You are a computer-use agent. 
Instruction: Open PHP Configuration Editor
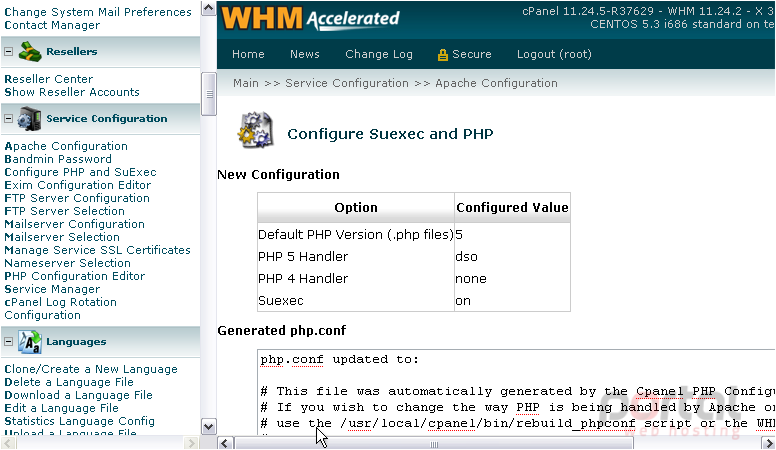point(75,276)
